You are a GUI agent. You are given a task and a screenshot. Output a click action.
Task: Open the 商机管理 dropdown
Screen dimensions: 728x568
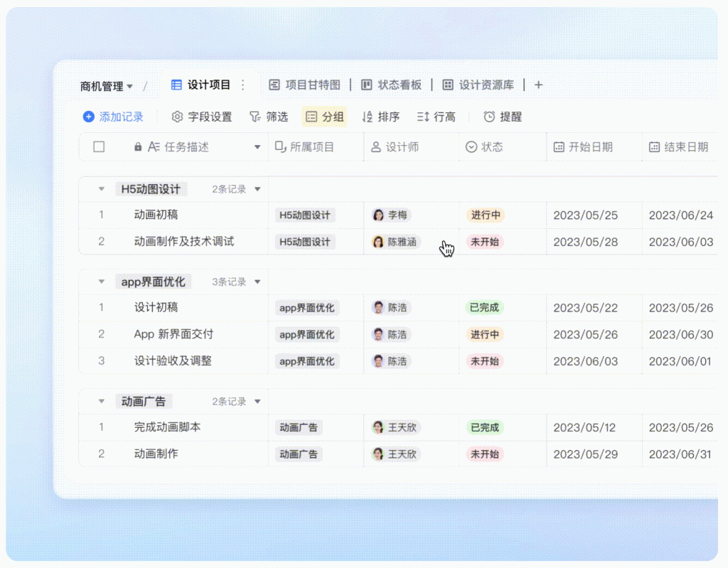click(107, 86)
